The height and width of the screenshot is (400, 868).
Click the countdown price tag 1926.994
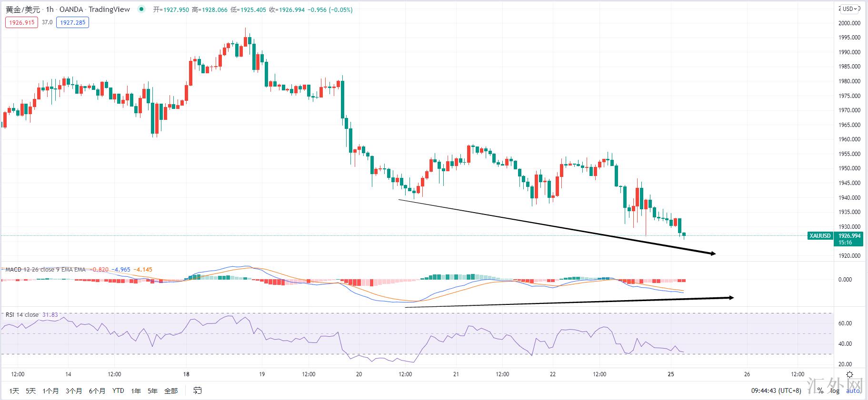849,239
